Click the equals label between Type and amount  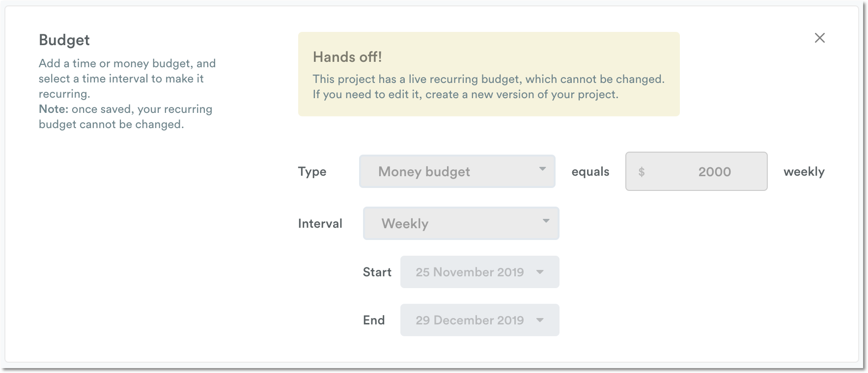589,172
